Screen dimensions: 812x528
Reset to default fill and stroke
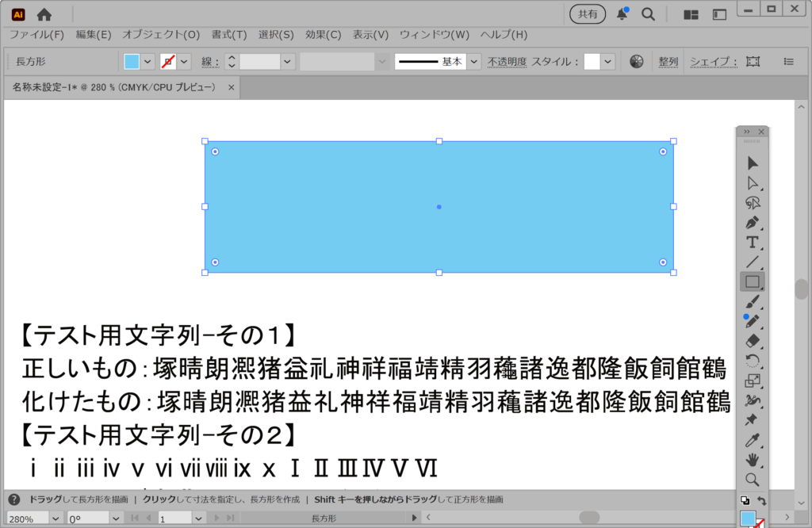pyautogui.click(x=745, y=500)
